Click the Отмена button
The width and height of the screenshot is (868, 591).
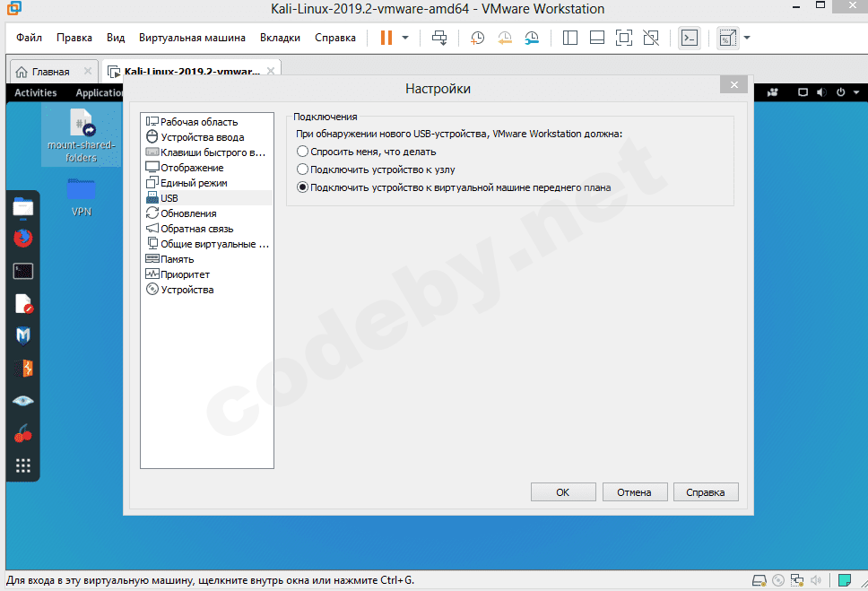point(634,491)
